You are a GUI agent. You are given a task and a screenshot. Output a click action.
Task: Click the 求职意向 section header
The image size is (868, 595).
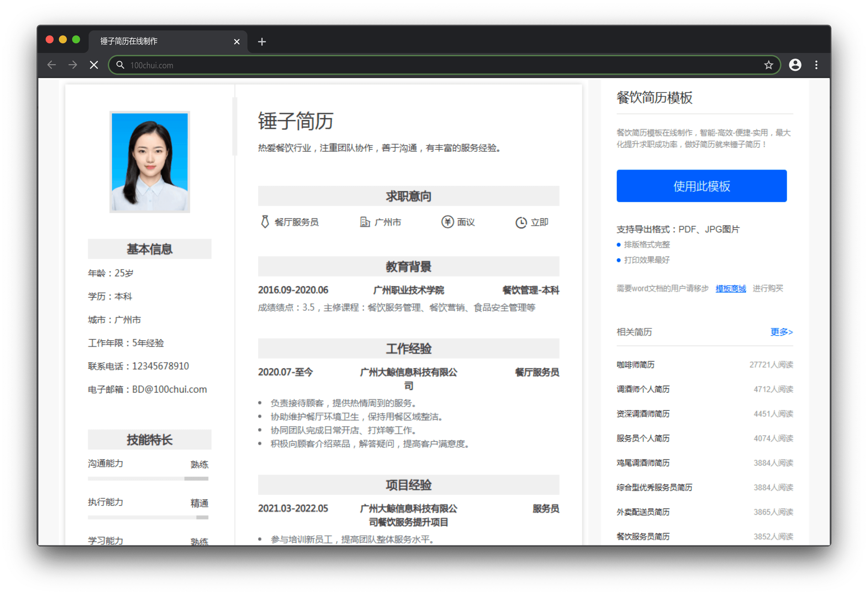tap(408, 196)
